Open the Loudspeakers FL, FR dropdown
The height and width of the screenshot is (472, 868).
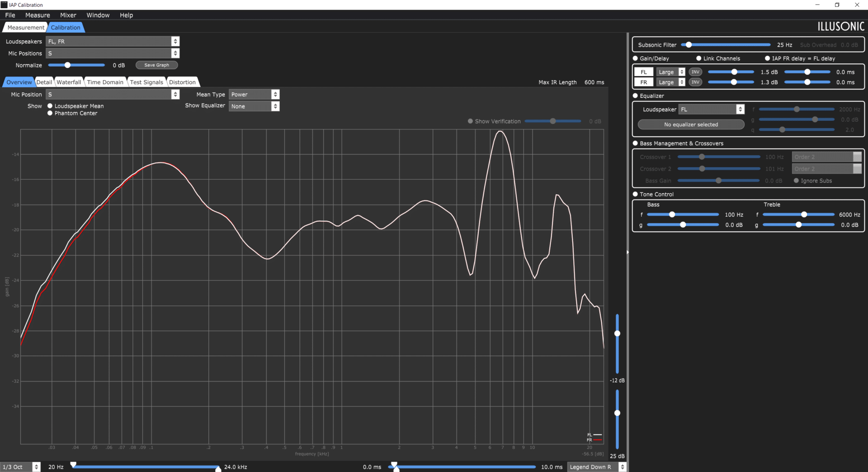coord(113,41)
